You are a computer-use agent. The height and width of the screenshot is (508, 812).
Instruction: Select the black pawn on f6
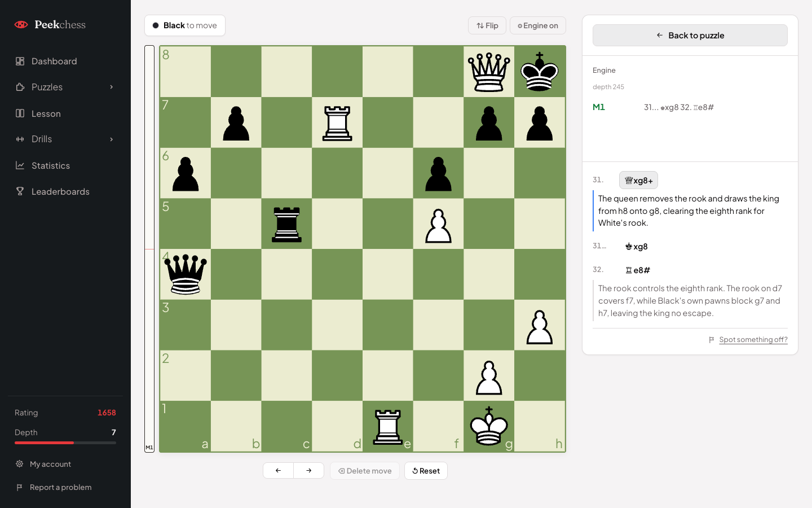[438, 173]
